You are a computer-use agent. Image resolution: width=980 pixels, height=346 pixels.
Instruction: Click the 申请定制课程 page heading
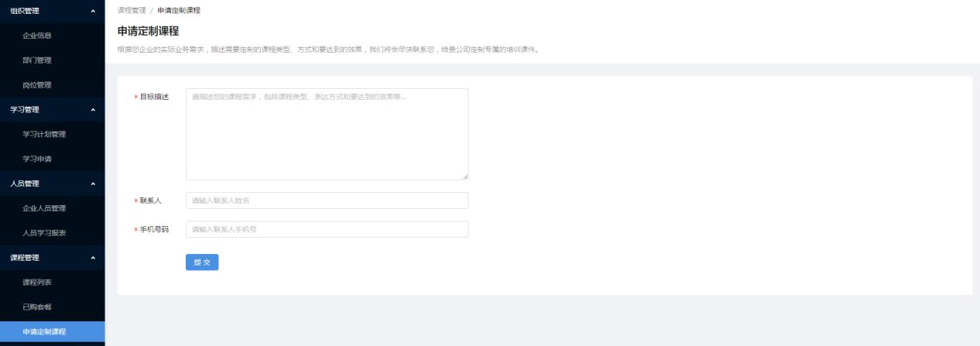148,31
